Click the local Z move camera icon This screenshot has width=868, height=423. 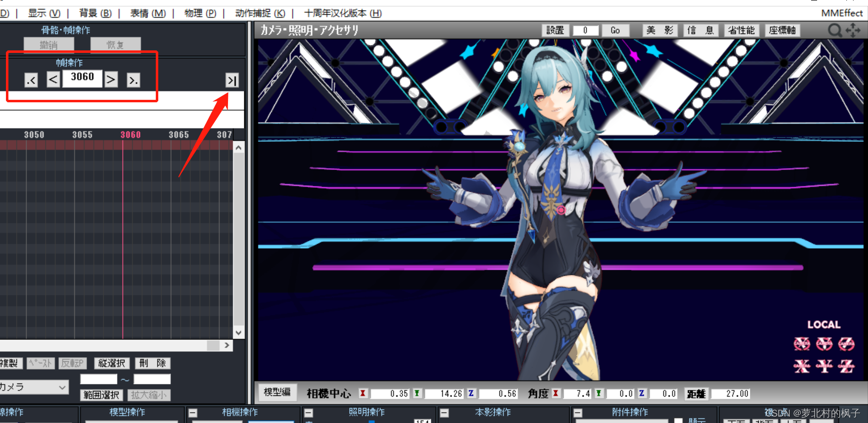coord(846,366)
